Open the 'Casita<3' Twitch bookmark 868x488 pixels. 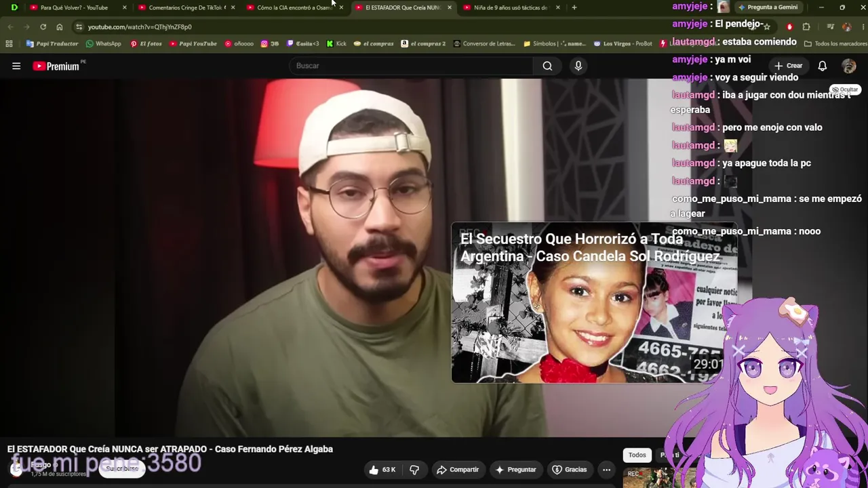click(x=302, y=43)
